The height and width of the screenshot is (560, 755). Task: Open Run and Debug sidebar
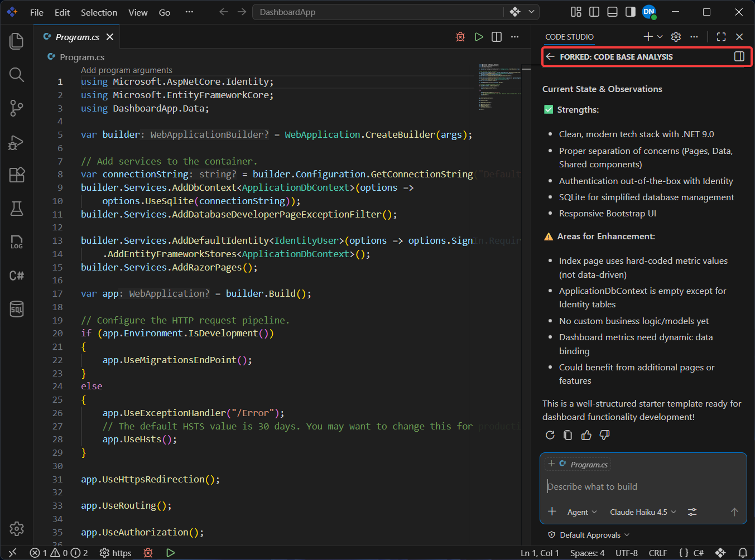pyautogui.click(x=17, y=142)
